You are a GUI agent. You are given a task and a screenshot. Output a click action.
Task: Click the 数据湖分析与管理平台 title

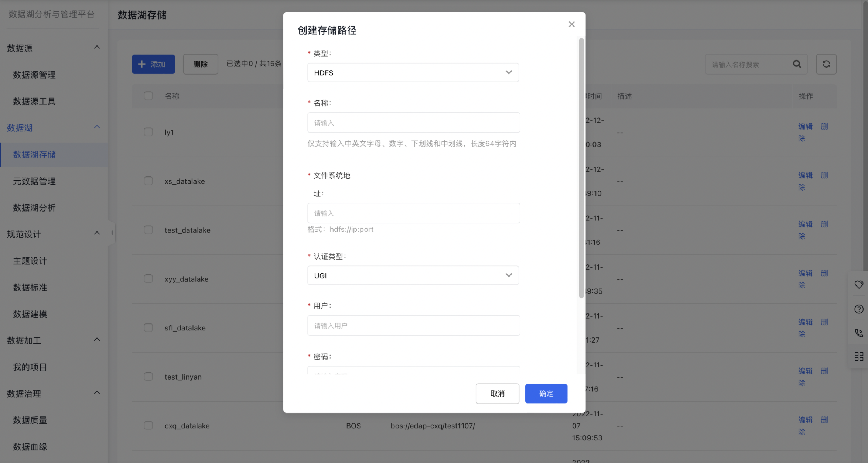(x=52, y=14)
